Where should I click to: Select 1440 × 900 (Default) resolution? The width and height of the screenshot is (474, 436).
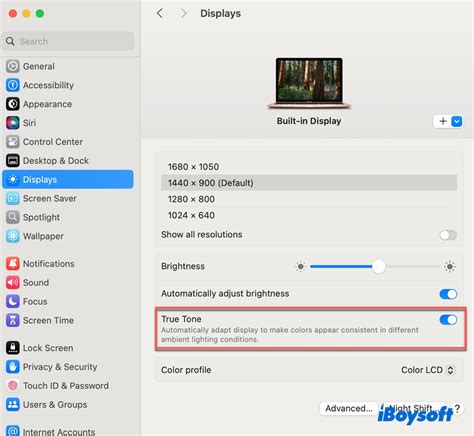[x=309, y=183]
